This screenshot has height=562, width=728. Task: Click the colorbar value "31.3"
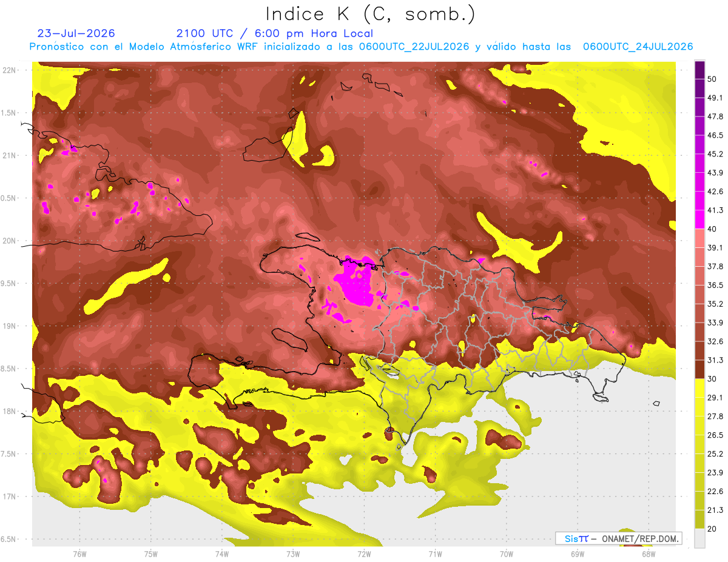[x=715, y=360]
